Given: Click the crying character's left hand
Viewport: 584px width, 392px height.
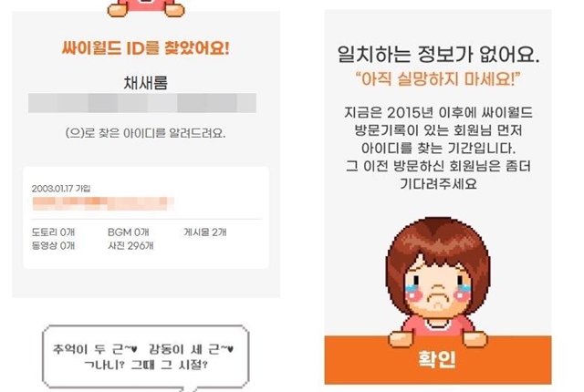Looking at the screenshot, I should (401, 339).
